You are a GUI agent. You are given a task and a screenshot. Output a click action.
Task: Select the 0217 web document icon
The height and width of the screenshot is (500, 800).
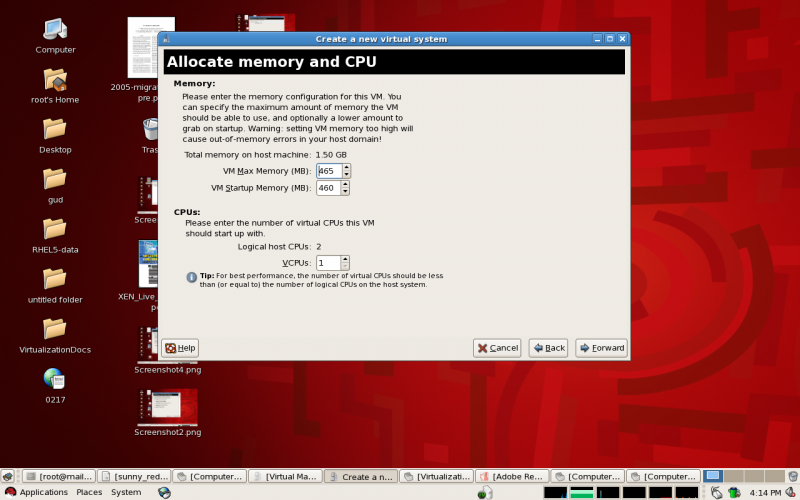pyautogui.click(x=55, y=379)
